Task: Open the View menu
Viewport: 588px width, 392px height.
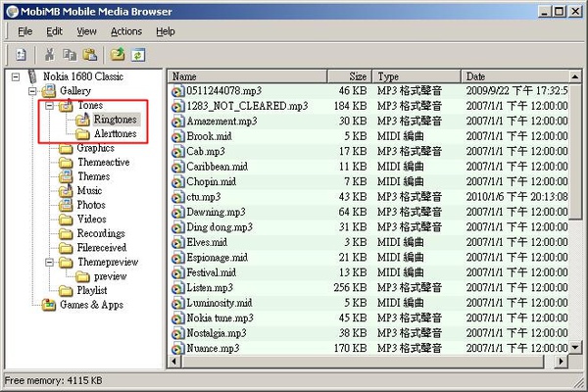Action: [86, 31]
